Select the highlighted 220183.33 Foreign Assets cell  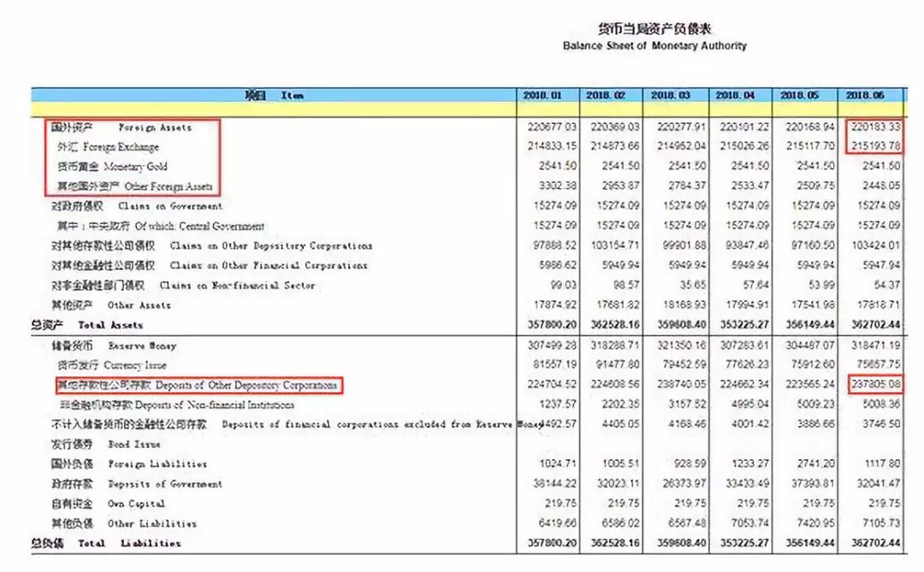pyautogui.click(x=875, y=127)
